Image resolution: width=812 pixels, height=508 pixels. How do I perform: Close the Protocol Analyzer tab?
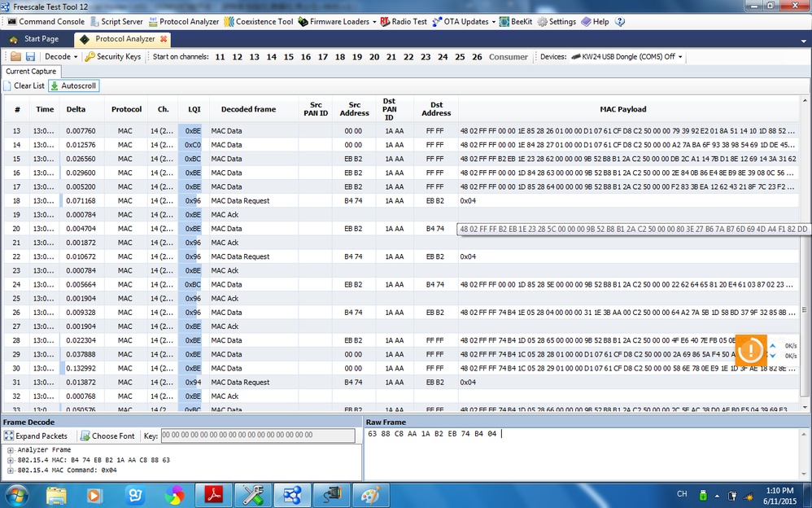click(x=164, y=39)
